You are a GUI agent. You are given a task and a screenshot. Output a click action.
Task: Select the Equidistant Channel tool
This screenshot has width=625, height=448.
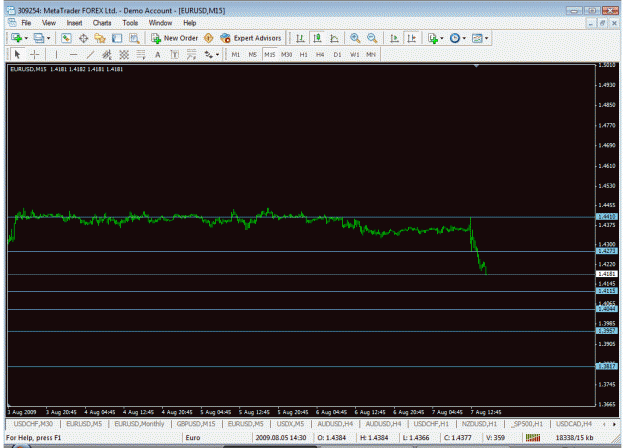coord(107,55)
